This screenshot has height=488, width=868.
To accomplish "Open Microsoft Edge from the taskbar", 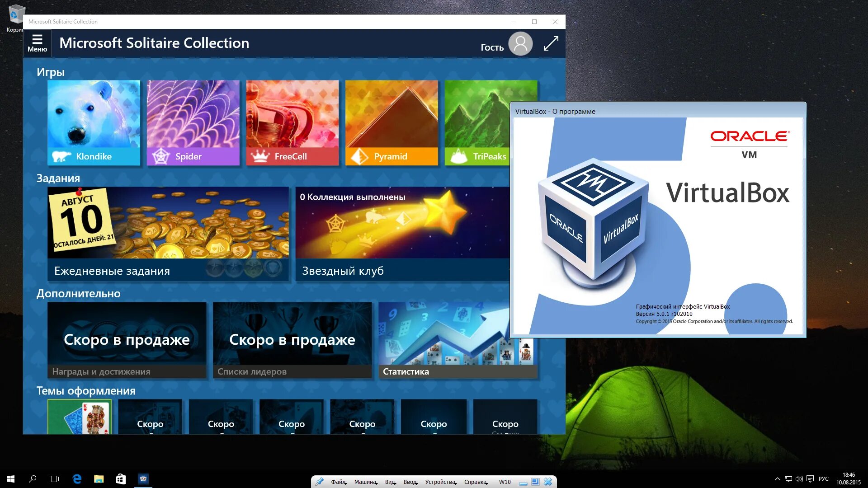I will pos(77,479).
